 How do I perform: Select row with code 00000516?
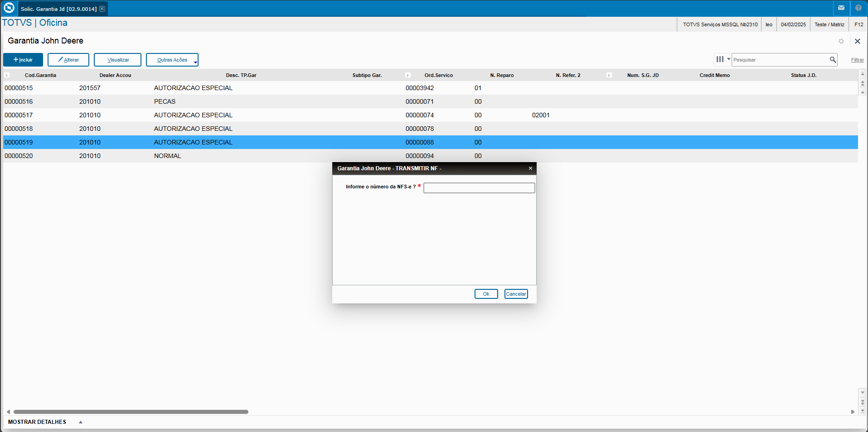point(431,101)
